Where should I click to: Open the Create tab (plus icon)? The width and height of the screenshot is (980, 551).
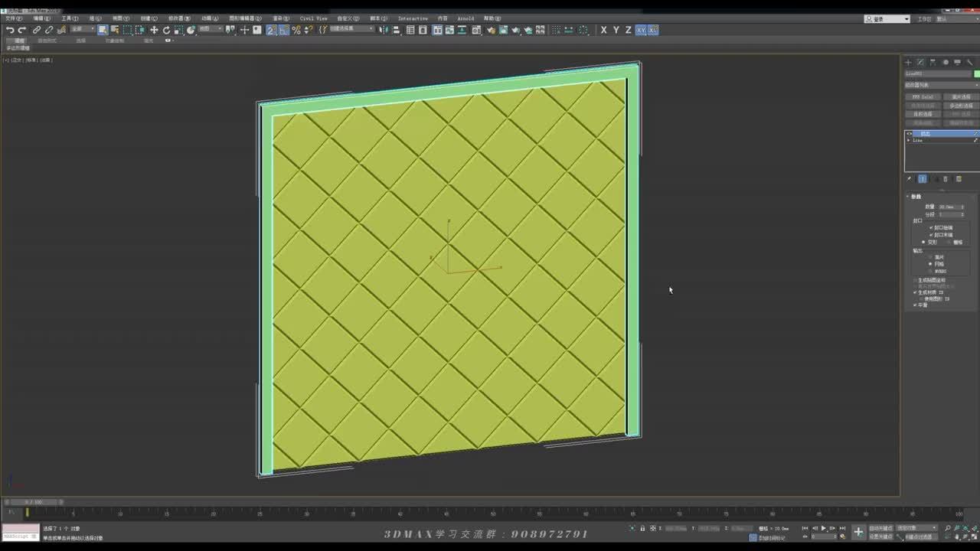click(909, 62)
